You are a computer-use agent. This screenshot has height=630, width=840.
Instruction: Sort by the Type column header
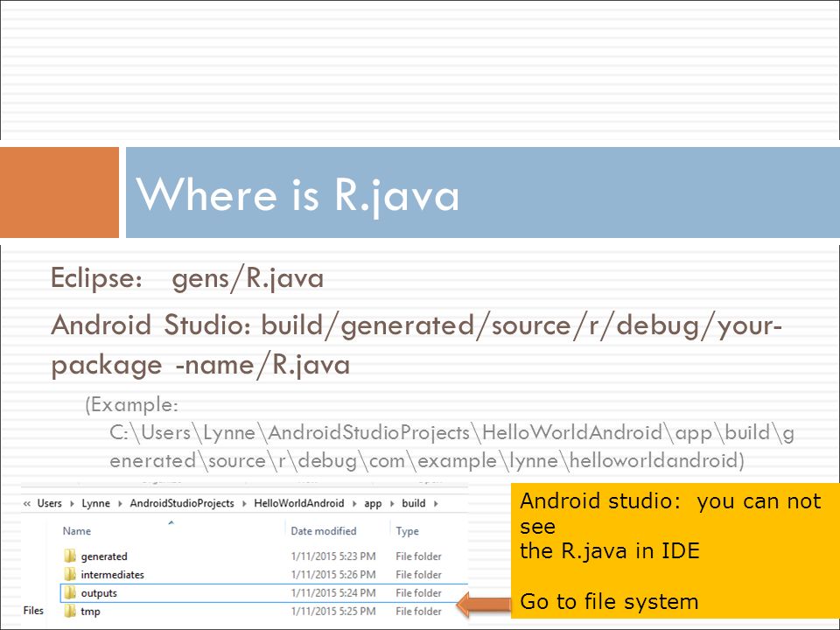pos(407,531)
